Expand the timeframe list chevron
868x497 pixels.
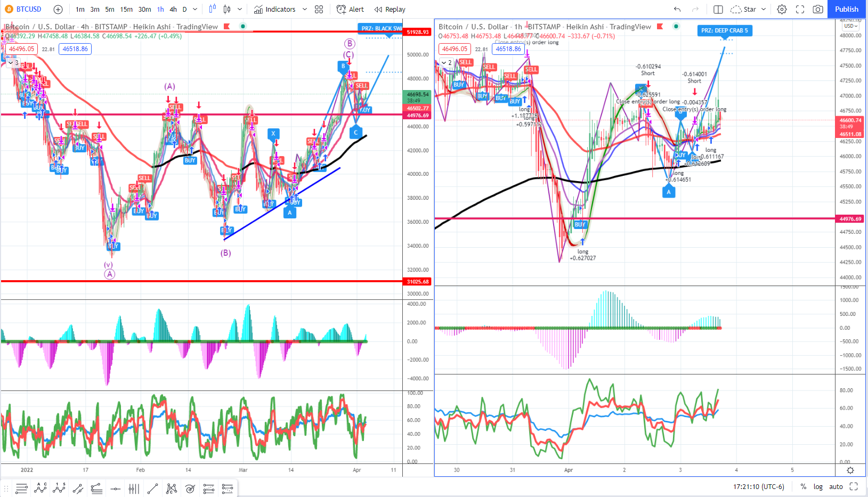pyautogui.click(x=195, y=9)
